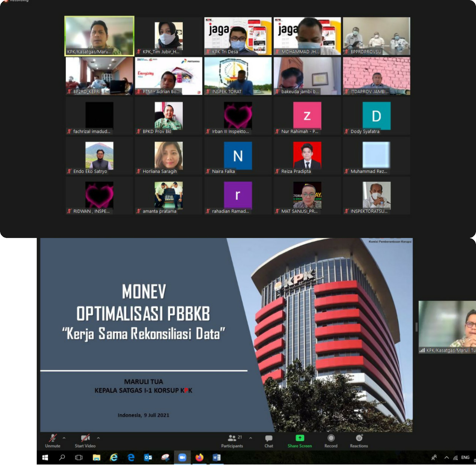Select INSPEKTORATSU... profile photo

click(x=377, y=196)
